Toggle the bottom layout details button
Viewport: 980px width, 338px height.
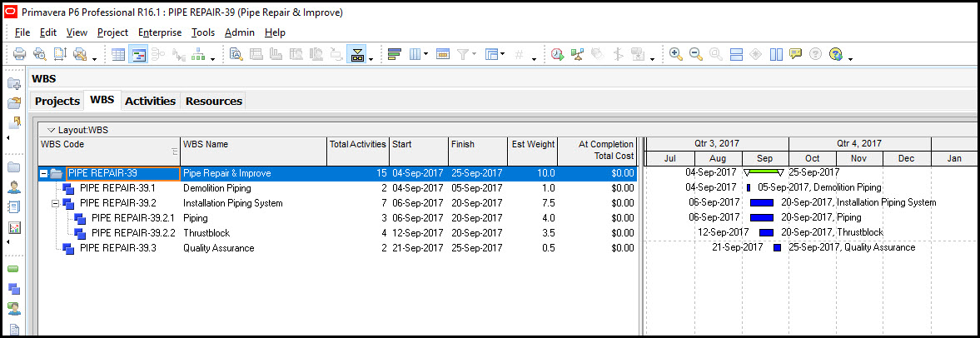pos(358,54)
